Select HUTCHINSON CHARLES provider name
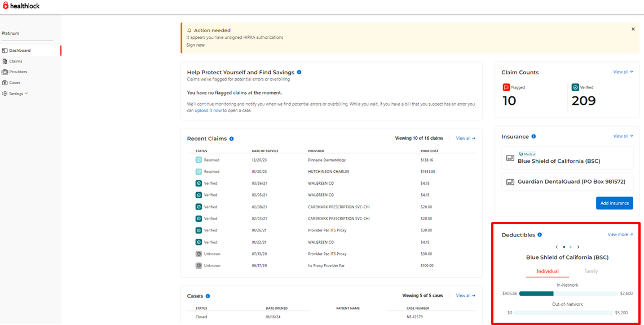Viewport: 644px width, 325px height. [x=329, y=172]
